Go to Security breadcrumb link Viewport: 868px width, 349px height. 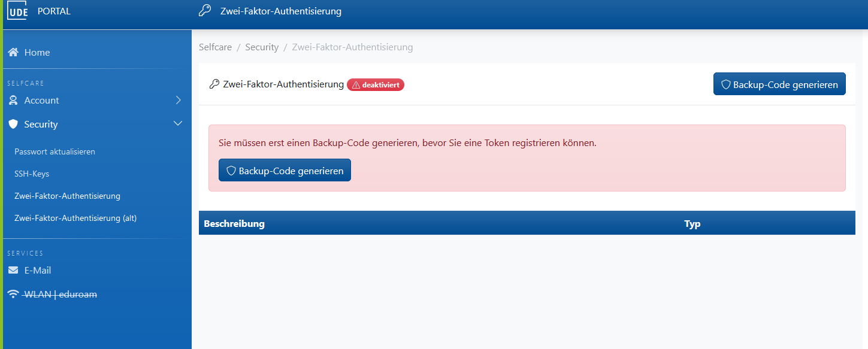[x=262, y=47]
